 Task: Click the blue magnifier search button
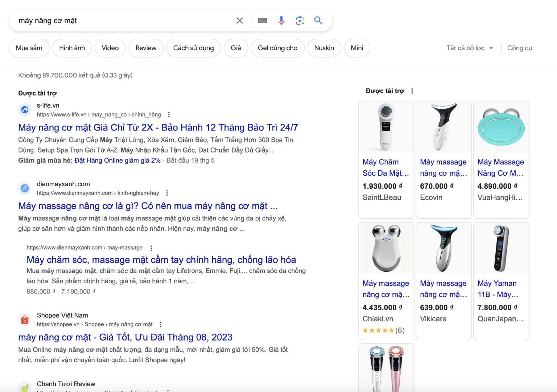pyautogui.click(x=318, y=21)
